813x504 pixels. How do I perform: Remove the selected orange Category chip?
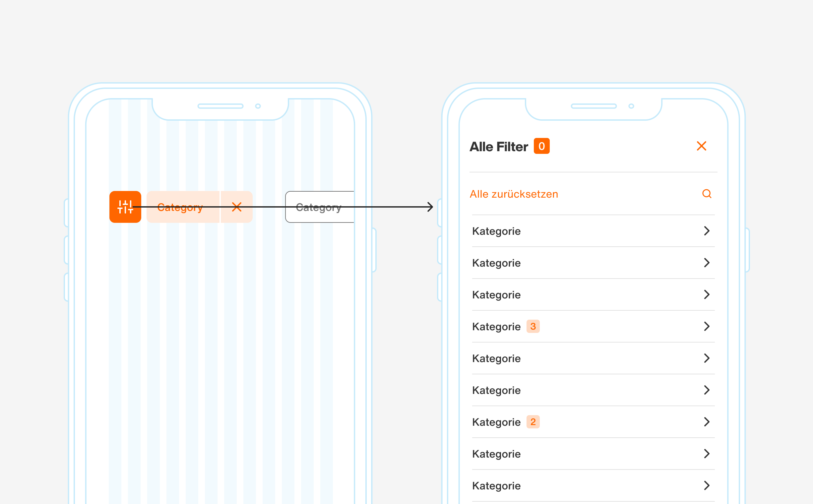(237, 207)
